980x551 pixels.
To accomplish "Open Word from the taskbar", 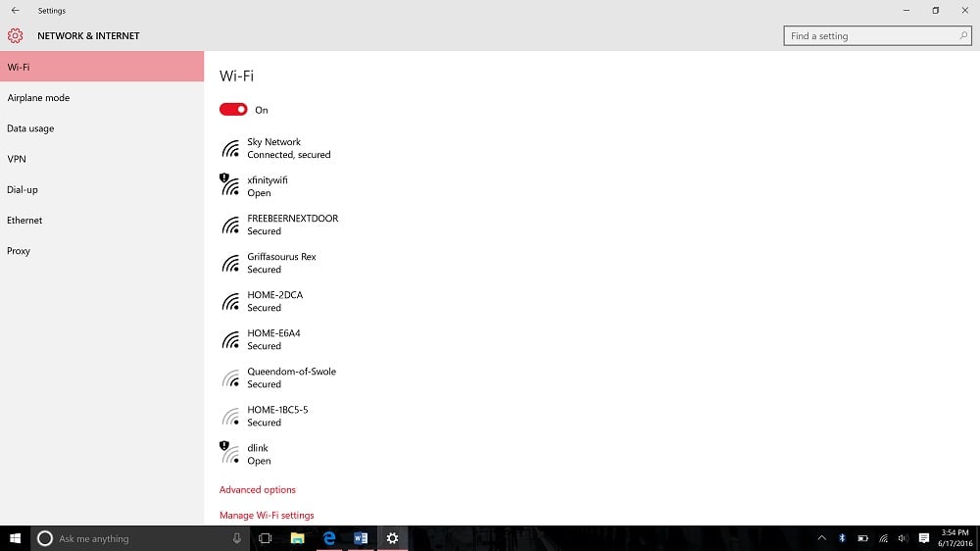I will click(x=361, y=538).
